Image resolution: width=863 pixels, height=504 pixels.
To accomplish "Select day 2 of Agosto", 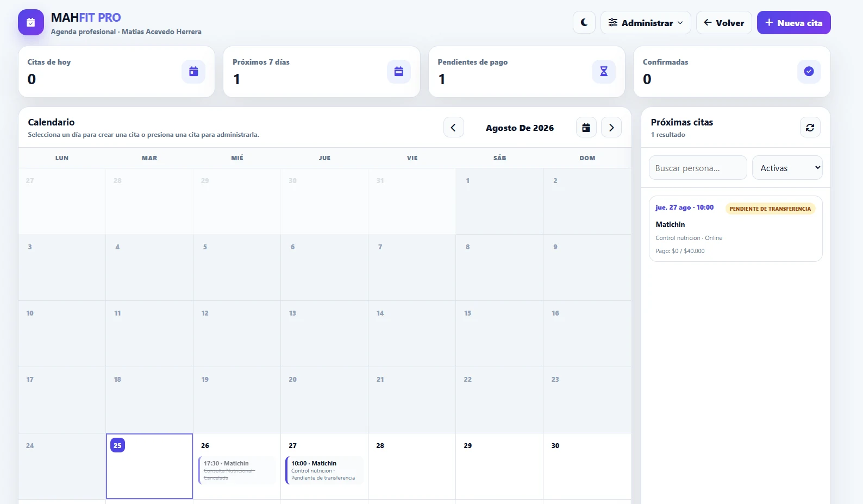I will pos(587,201).
